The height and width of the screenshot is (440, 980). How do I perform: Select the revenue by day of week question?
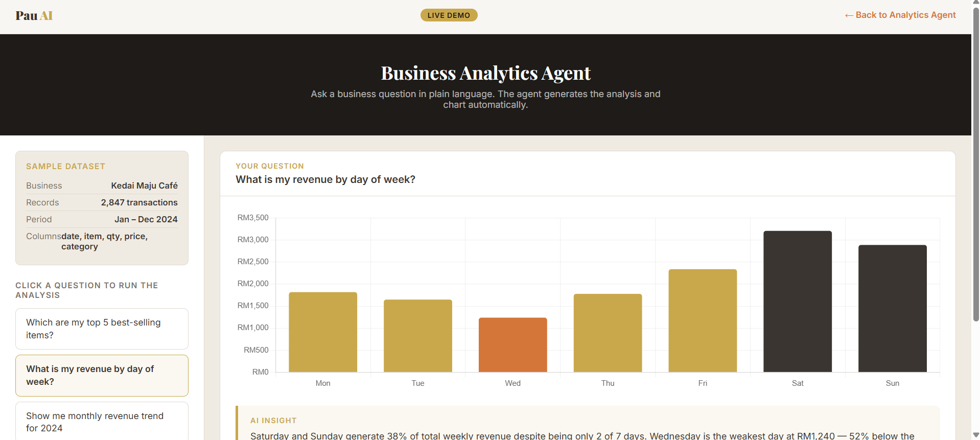[102, 375]
